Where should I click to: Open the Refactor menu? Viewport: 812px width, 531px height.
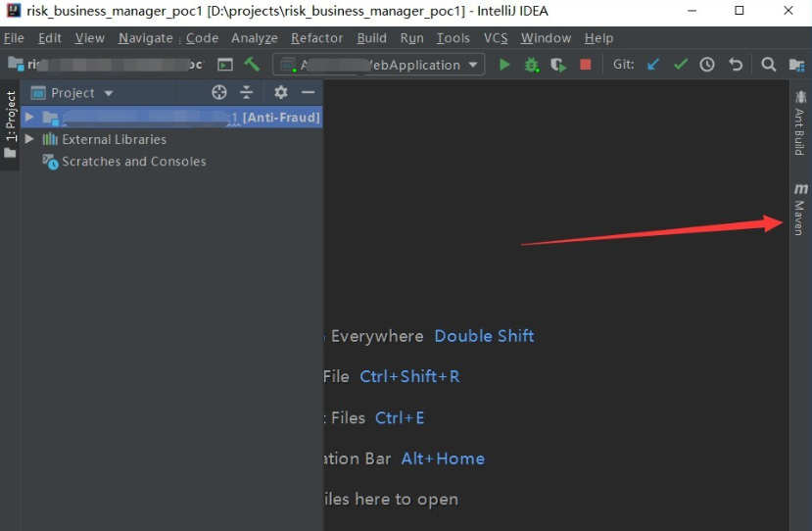[317, 38]
